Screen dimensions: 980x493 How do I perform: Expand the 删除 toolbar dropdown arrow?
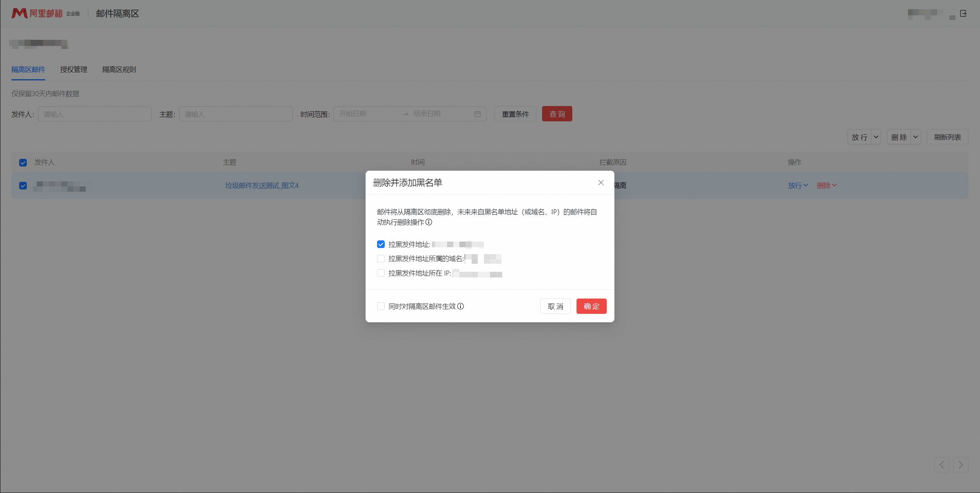[916, 137]
